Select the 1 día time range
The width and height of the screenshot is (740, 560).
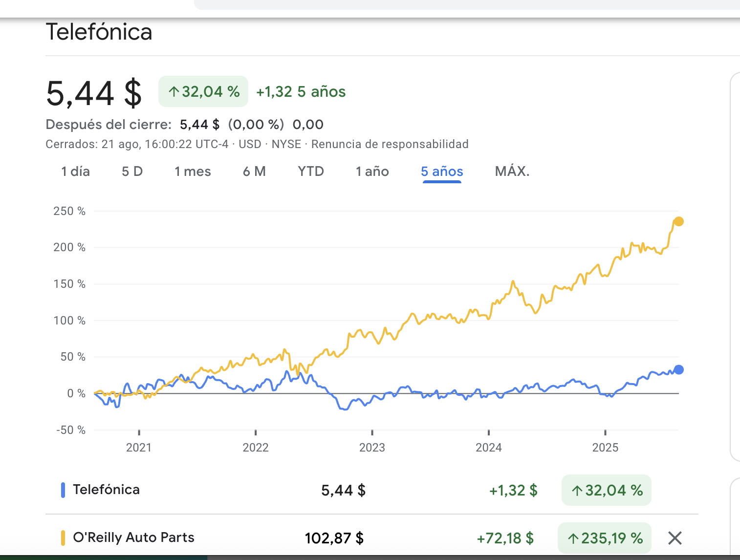[x=75, y=172]
